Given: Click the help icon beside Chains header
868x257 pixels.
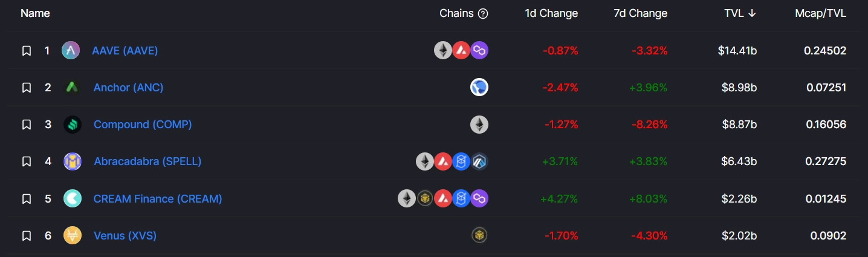Looking at the screenshot, I should tap(483, 14).
